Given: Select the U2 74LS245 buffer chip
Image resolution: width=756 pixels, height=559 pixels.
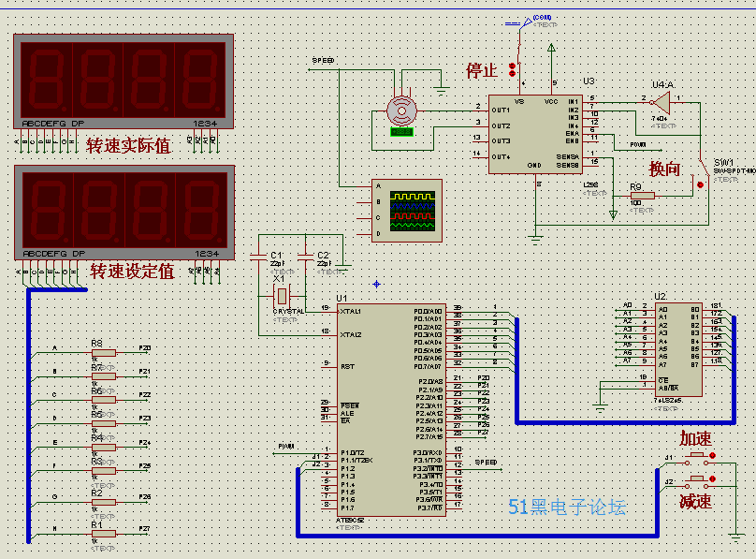Looking at the screenshot, I should coord(678,349).
